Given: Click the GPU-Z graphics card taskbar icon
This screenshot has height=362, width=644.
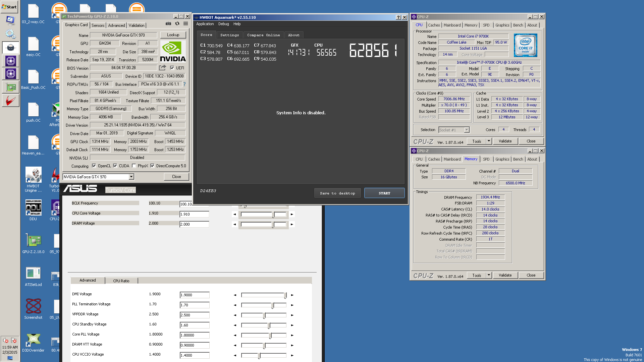Looking at the screenshot, I should (x=10, y=87).
